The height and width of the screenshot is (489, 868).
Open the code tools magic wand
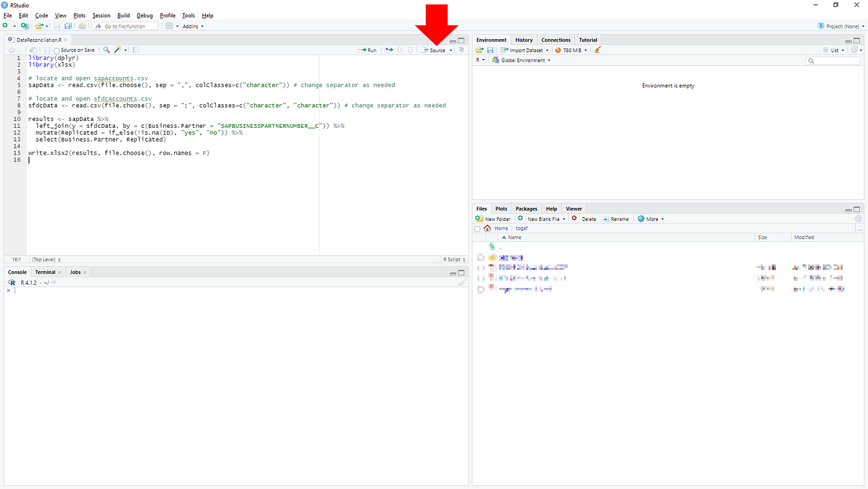118,50
